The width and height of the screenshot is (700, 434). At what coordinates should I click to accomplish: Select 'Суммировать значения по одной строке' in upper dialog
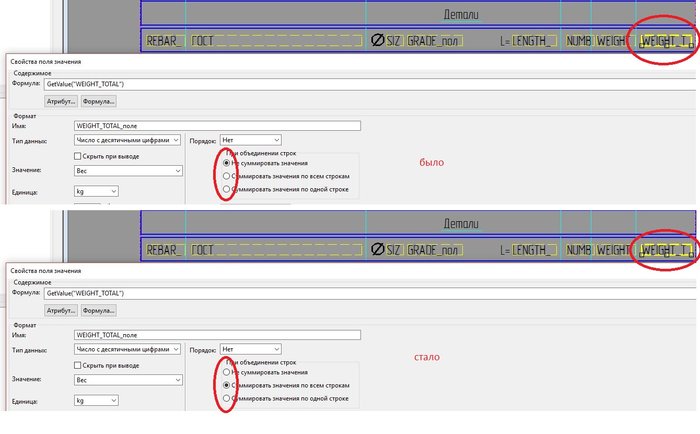pyautogui.click(x=226, y=189)
